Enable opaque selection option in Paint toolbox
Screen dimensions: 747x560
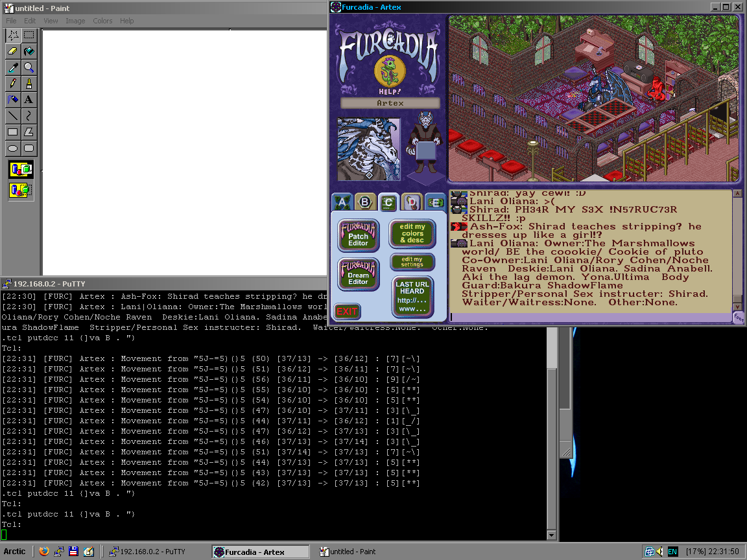(x=21, y=170)
